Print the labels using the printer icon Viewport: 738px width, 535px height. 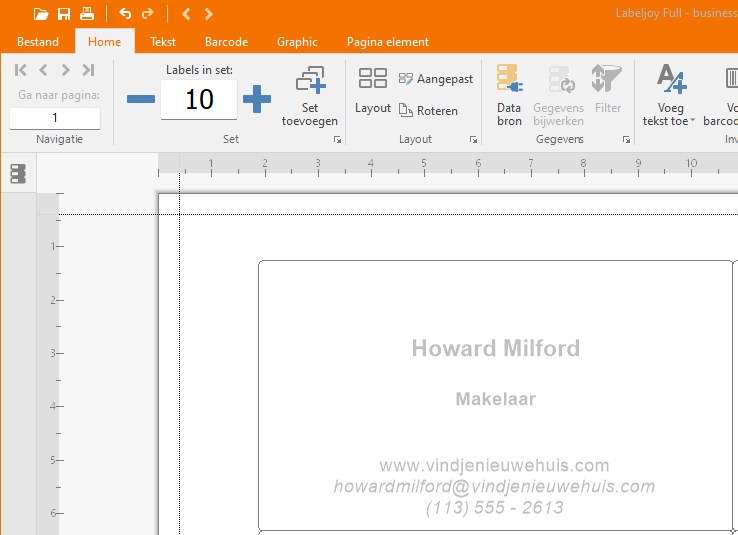pos(87,14)
